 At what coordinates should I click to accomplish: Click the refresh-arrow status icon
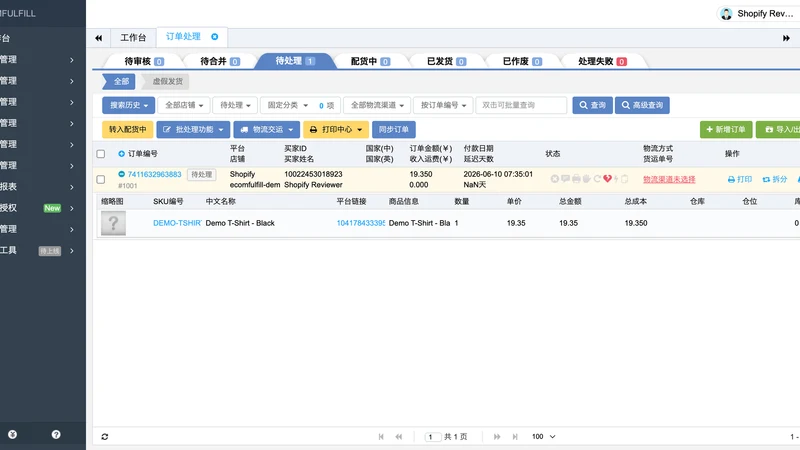point(597,179)
